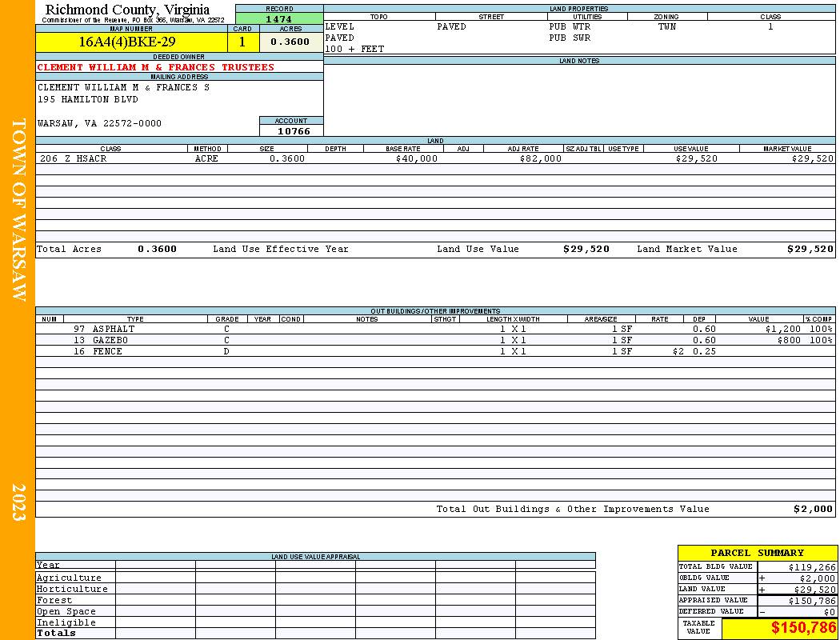Screen dimensions: 840x640
Task: Select the 16 FENCE outbuilding row
Action: (x=435, y=351)
